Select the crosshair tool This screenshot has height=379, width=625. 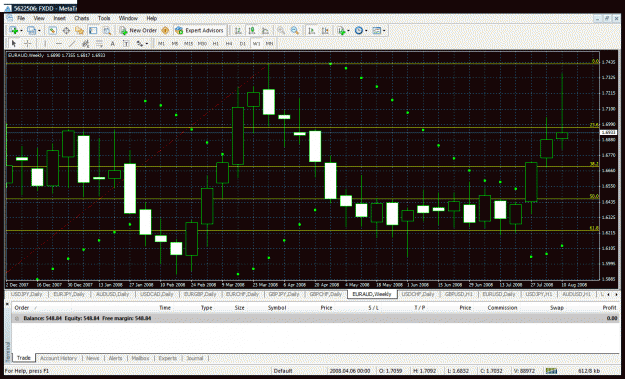click(x=27, y=43)
